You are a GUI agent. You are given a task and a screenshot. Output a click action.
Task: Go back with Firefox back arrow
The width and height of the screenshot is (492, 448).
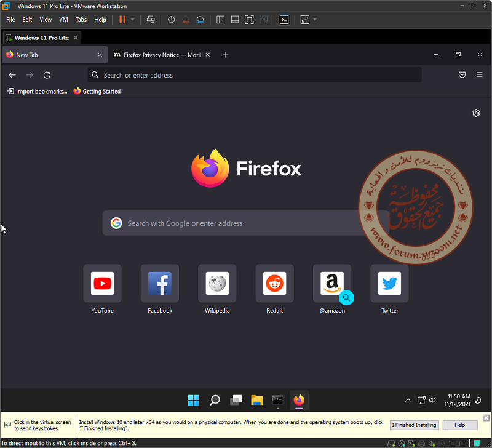point(12,75)
